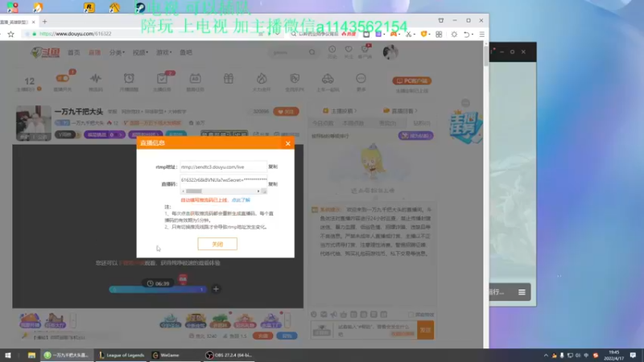
Task: Expand the 直播回看 link
Action: coord(400,111)
